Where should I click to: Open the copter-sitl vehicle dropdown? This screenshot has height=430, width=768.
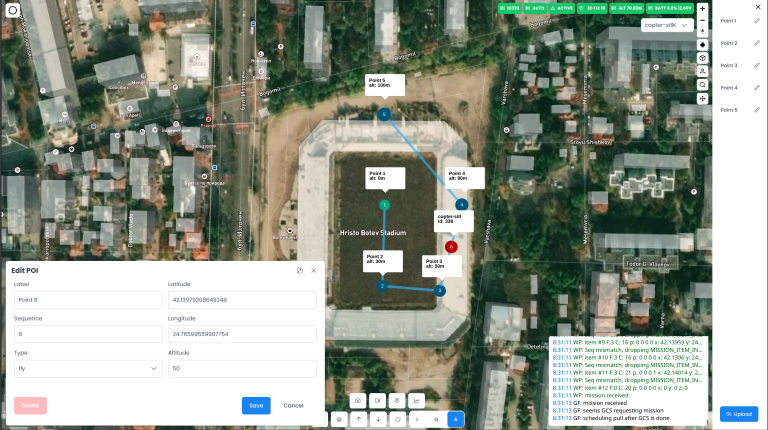[667, 25]
